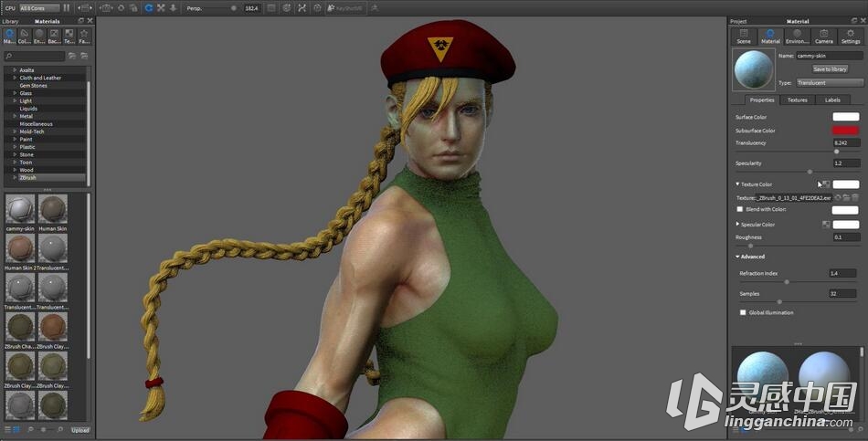
Task: Click the screenshot camera icon in toolbar
Action: point(106,7)
